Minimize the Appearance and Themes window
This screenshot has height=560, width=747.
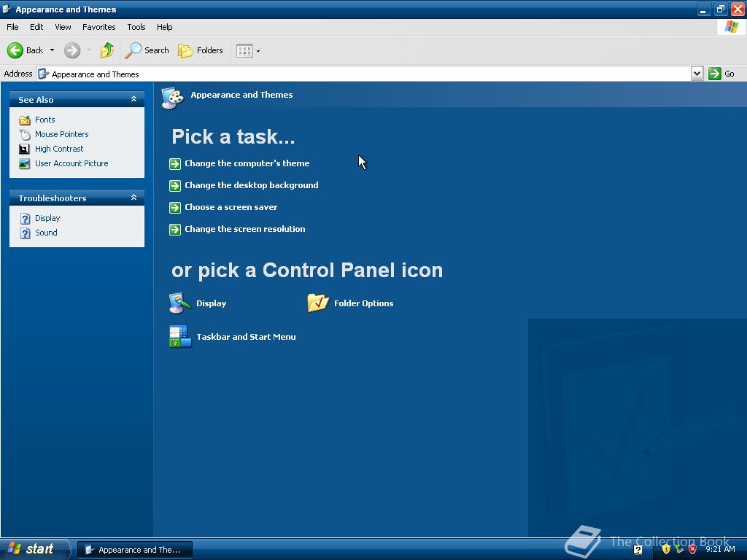coord(704,9)
